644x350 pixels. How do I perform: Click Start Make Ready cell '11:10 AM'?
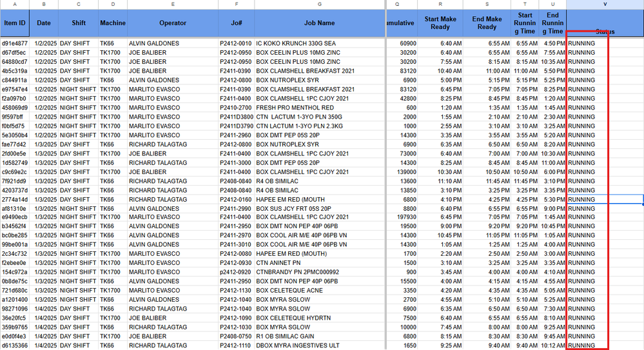440,181
